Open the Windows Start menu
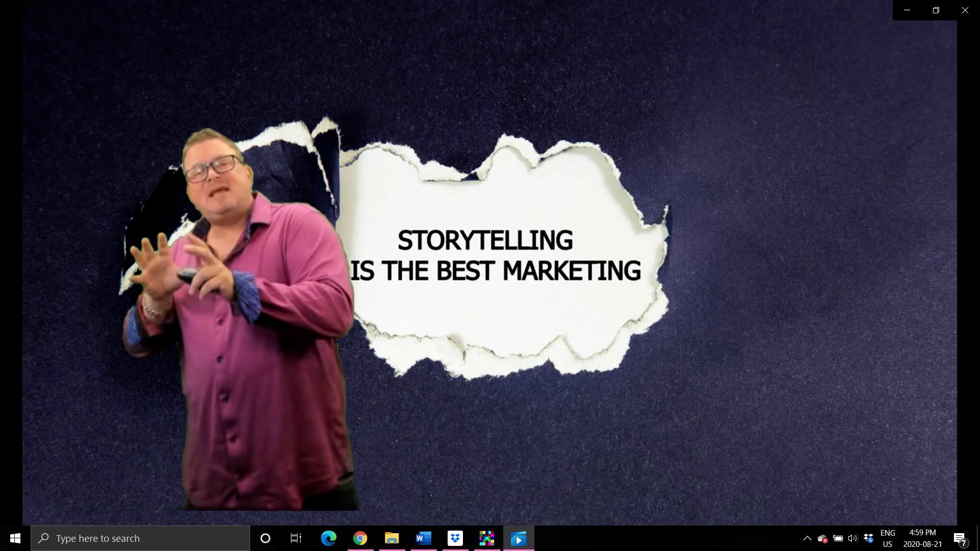 point(15,538)
